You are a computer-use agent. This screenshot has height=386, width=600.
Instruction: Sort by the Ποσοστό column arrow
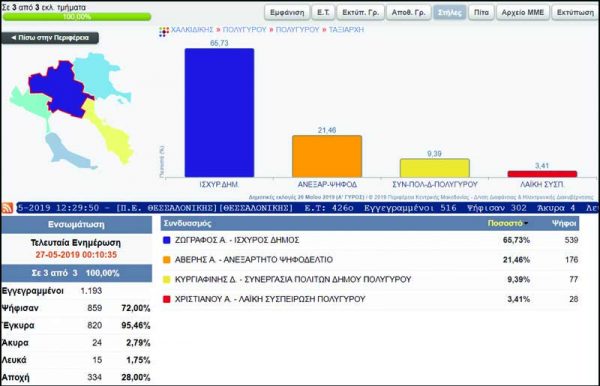526,223
